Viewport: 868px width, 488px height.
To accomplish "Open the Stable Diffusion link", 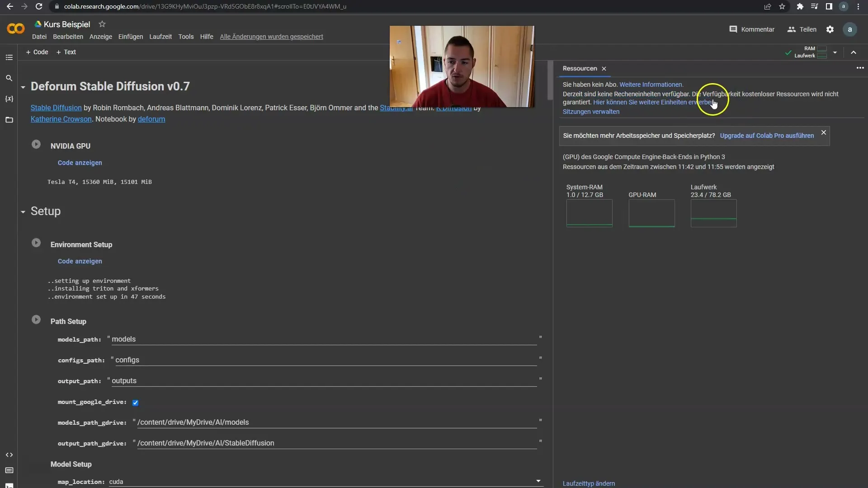I will pyautogui.click(x=56, y=108).
